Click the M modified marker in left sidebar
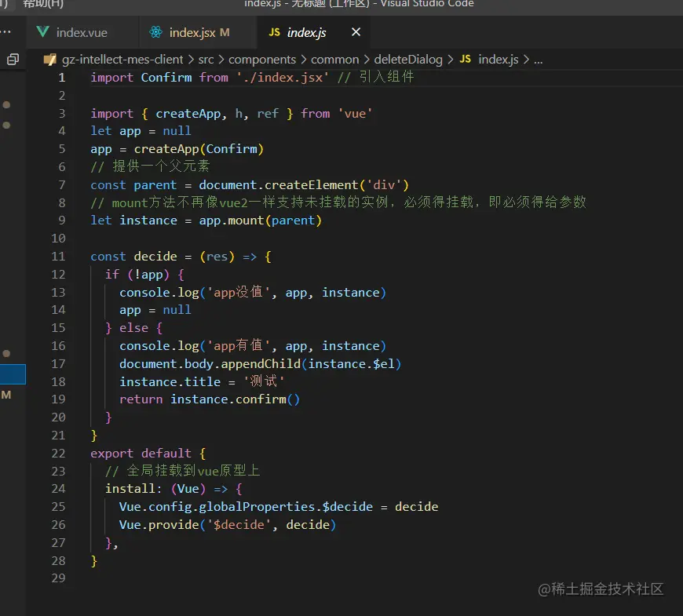Screen dimensions: 683x616 point(6,395)
